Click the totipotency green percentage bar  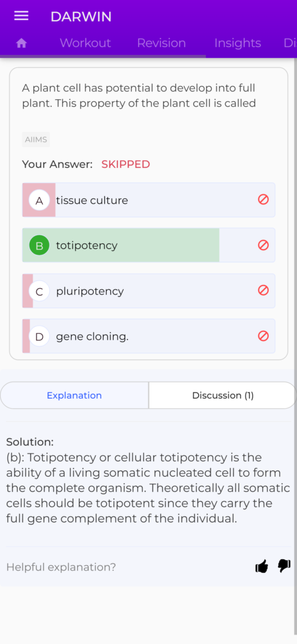point(121,245)
